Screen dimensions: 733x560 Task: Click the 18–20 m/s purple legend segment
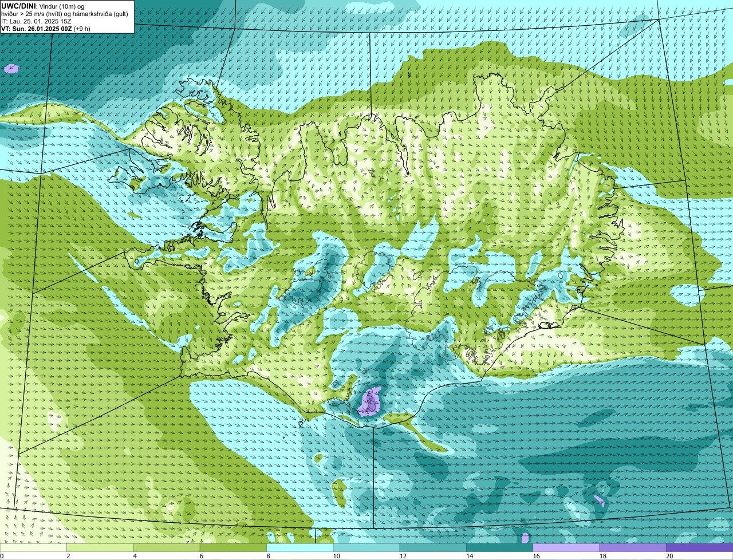point(633,547)
